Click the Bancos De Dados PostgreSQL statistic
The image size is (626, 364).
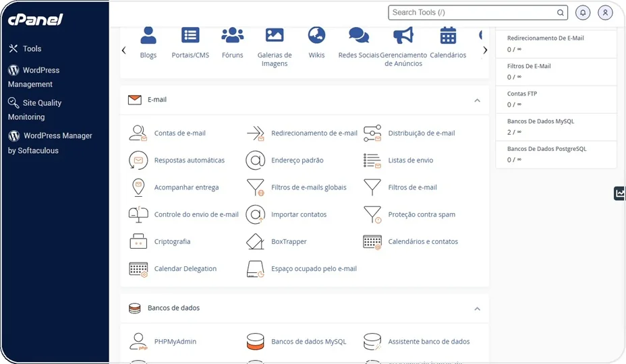point(556,154)
